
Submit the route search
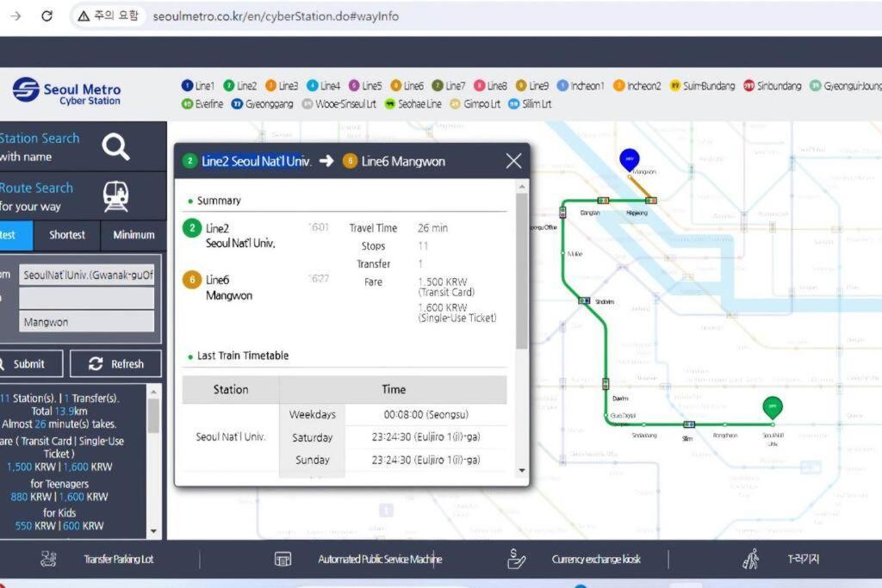(30, 363)
